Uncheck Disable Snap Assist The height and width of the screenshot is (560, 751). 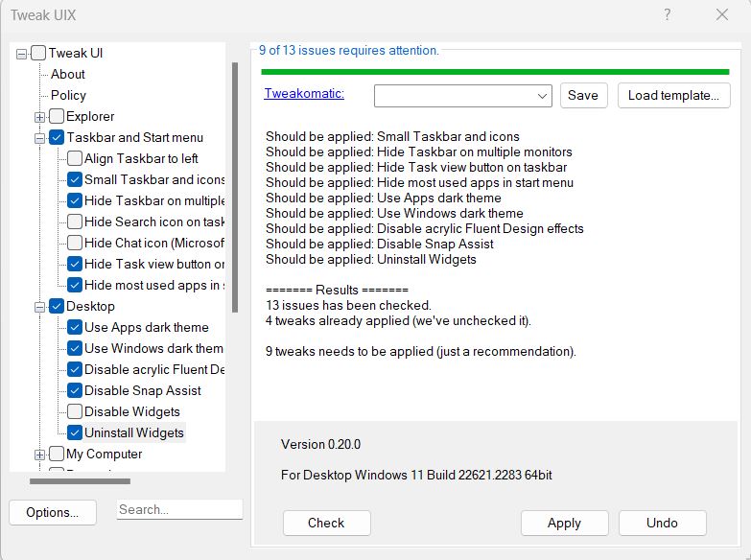pos(75,390)
